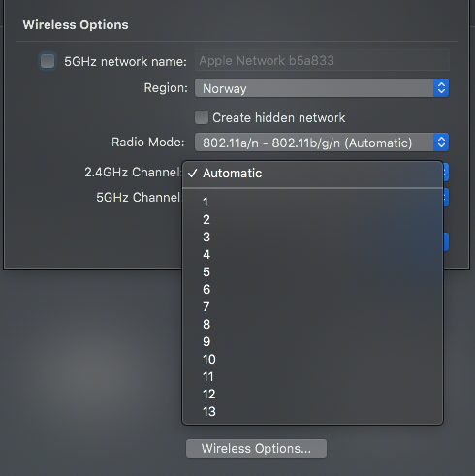Select channel 7 from the list

[x=312, y=307]
